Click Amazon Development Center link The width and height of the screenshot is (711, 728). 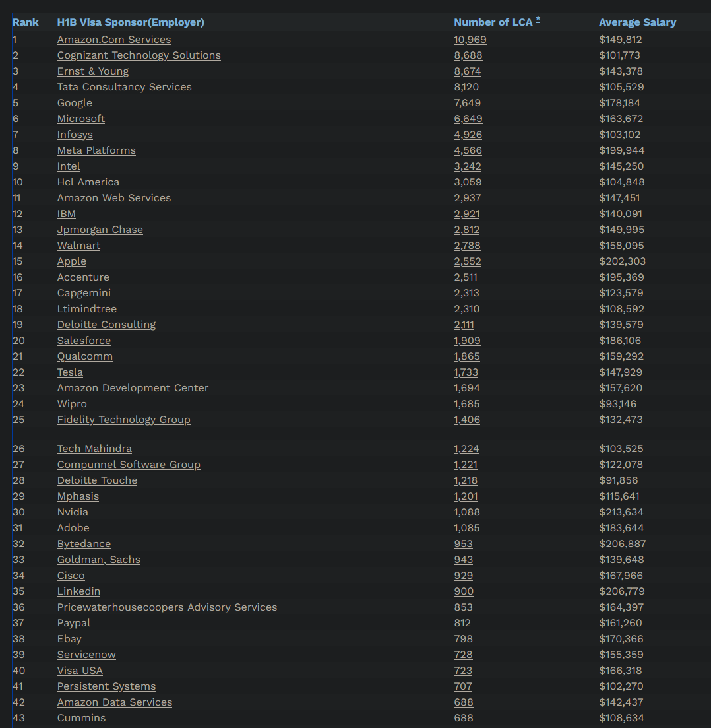[133, 387]
